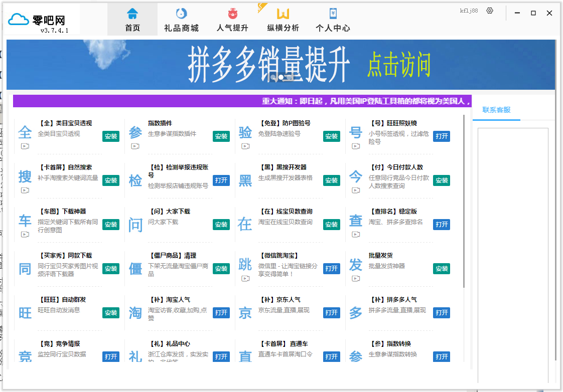This screenshot has height=392, width=563.
Task: Click the kflj88 username
Action: tap(469, 11)
